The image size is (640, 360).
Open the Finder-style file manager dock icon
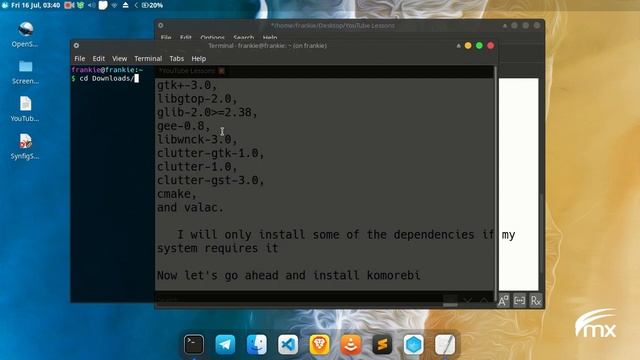[257, 344]
